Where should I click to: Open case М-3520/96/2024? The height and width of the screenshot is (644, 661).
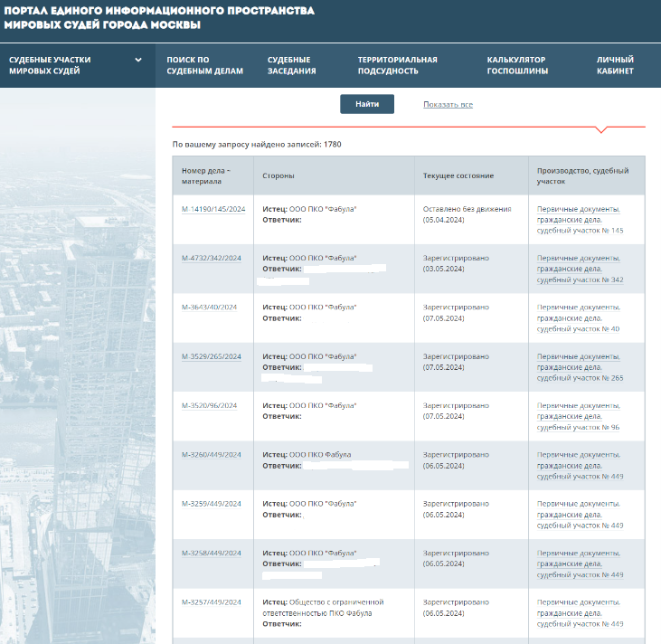[x=209, y=405]
